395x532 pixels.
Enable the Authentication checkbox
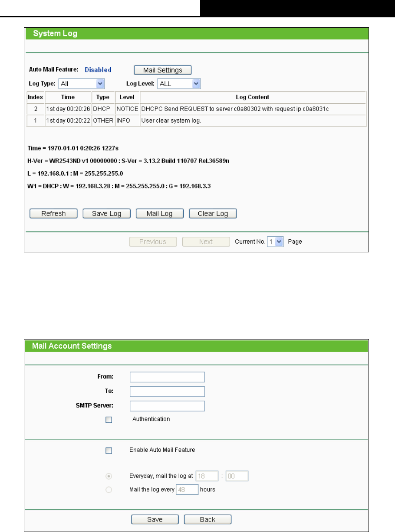coord(109,420)
